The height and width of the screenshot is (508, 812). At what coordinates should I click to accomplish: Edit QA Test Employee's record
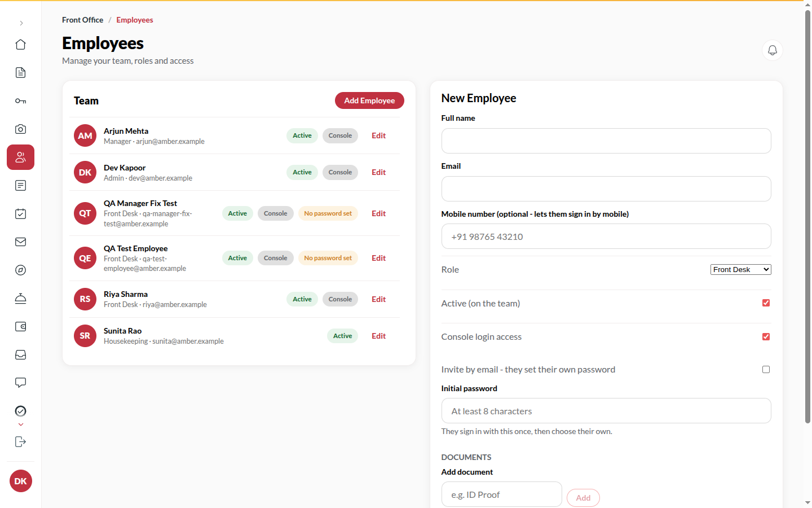pyautogui.click(x=378, y=258)
